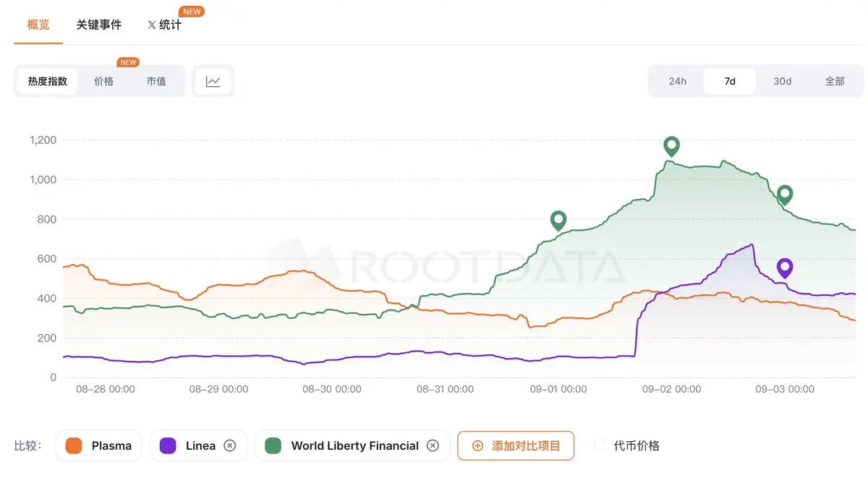Remove World Liberty Financial from the comparison
Screen dimensions: 868x478
(x=433, y=445)
